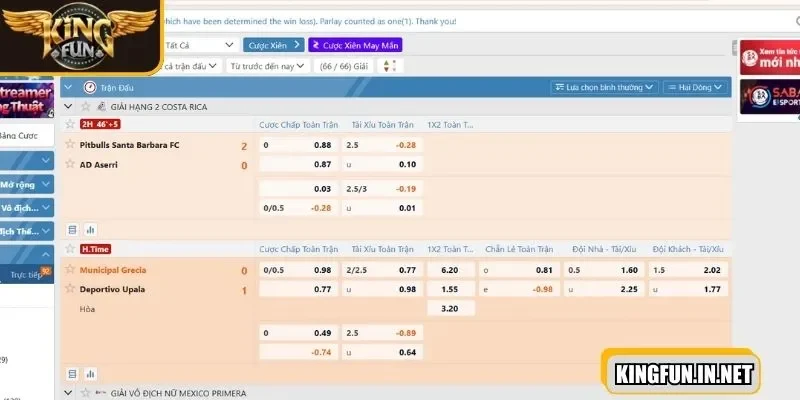Star the Giải Hạng 2 Costa Rica league
This screenshot has height=400, width=800.
(x=85, y=106)
